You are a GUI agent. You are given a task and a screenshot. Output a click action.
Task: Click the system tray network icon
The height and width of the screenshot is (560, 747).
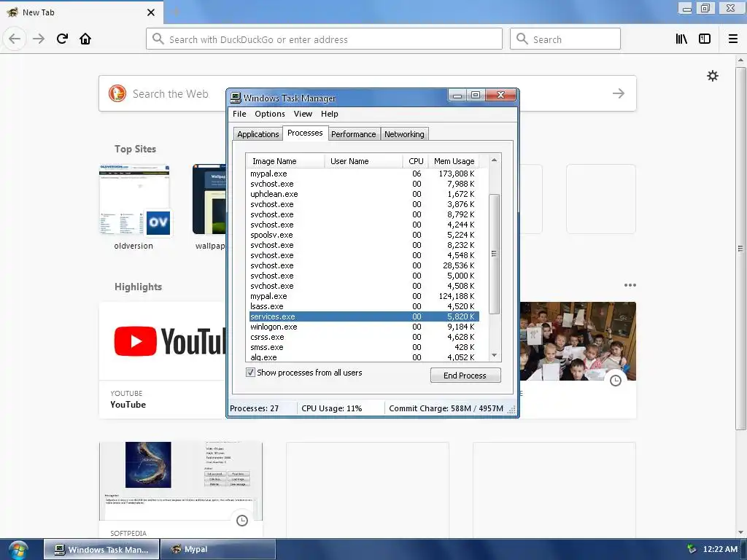(x=692, y=549)
